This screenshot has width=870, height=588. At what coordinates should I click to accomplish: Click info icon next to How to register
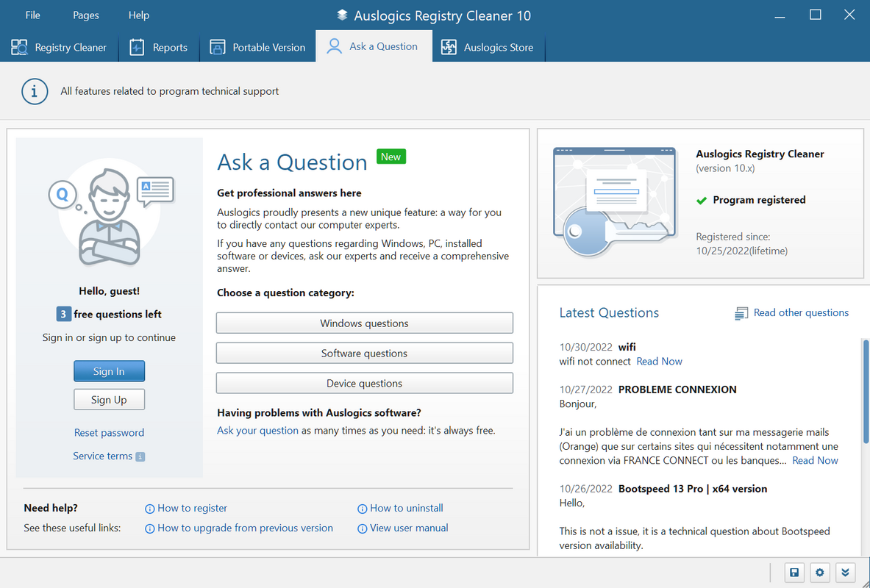tap(149, 509)
